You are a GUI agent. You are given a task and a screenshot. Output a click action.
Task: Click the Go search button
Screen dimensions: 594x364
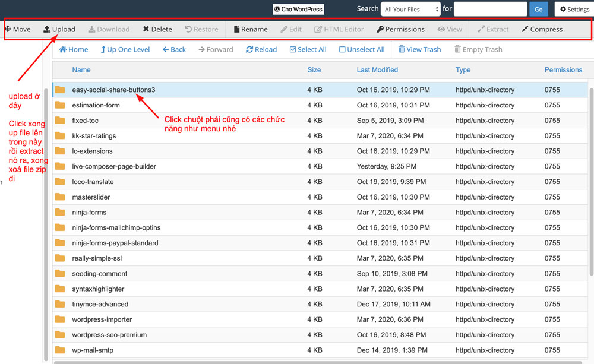pos(539,9)
